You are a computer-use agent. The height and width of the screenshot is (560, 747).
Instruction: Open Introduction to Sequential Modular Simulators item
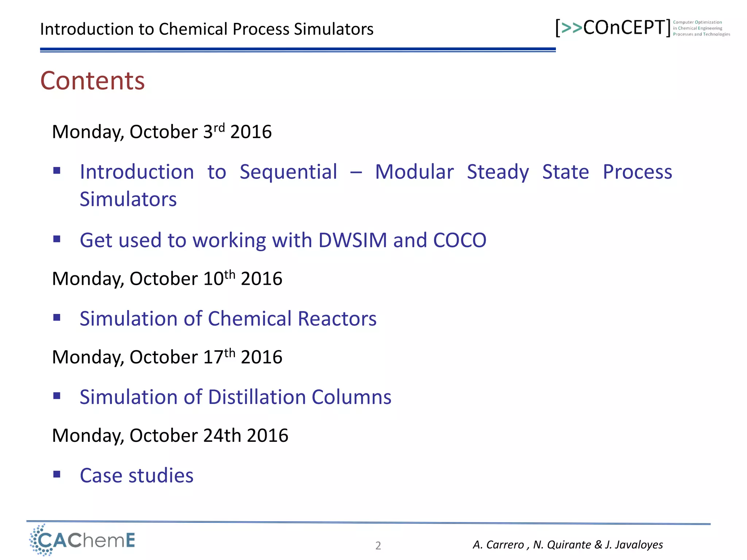tap(376, 172)
